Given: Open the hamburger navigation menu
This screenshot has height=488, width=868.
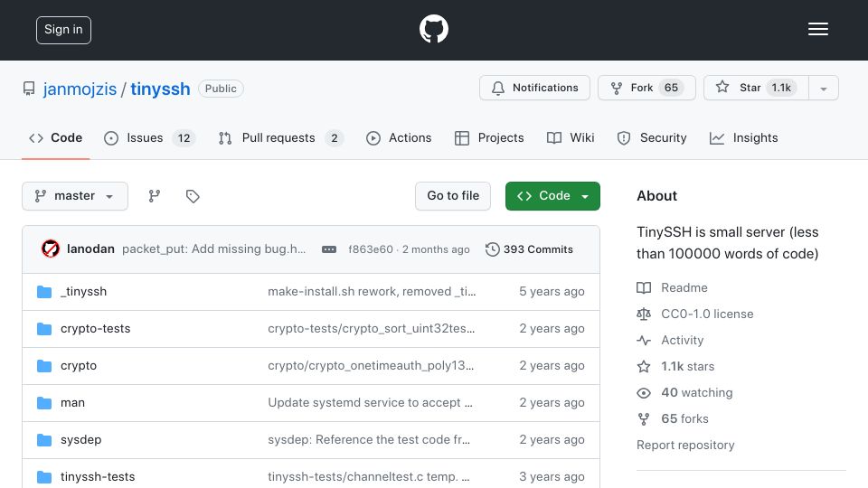Looking at the screenshot, I should click(817, 29).
